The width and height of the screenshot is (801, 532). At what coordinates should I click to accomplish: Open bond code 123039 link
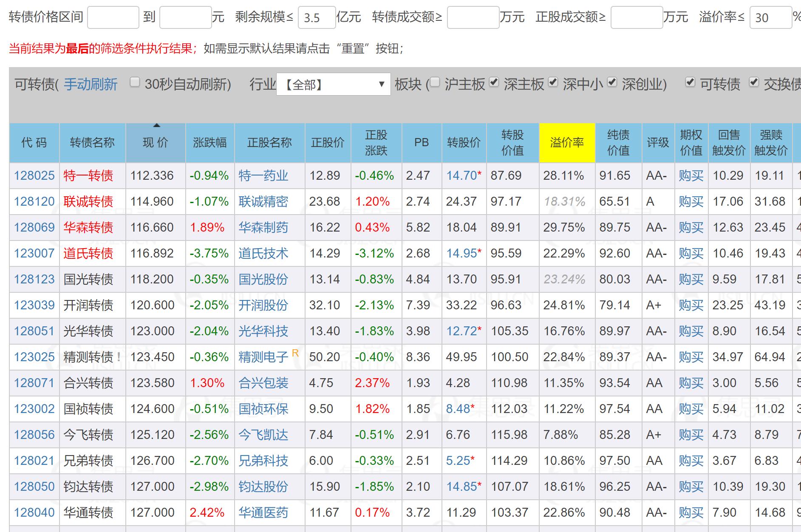(34, 305)
